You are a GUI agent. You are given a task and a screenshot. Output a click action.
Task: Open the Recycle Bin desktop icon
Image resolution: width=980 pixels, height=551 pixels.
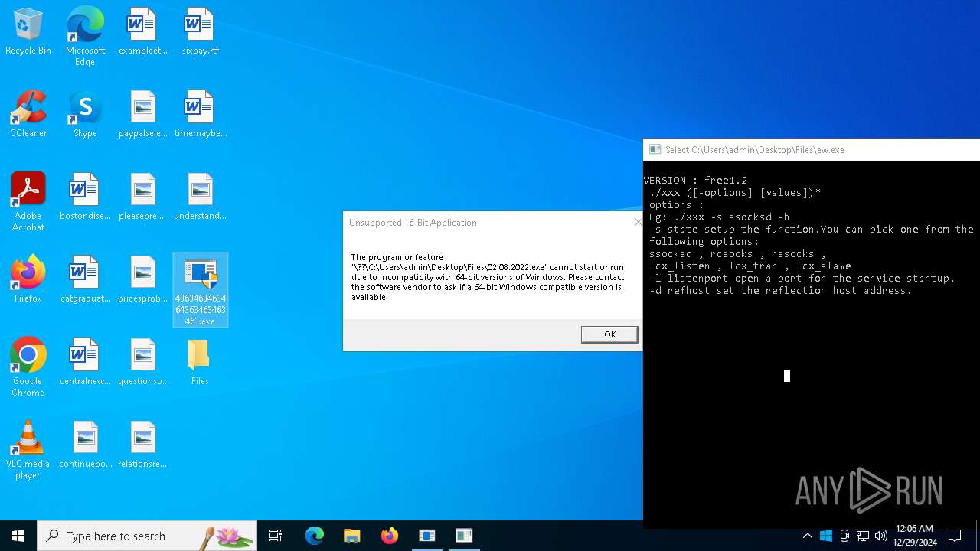coord(28,32)
